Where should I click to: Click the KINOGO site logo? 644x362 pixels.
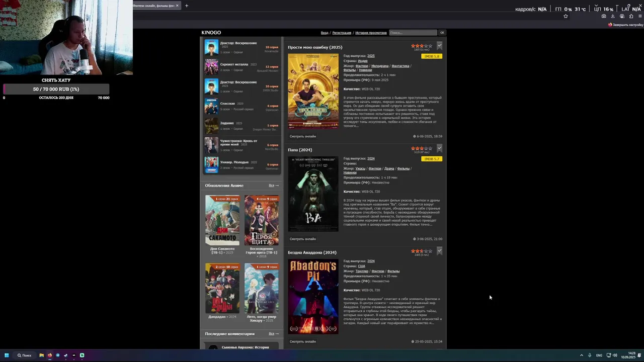(211, 33)
